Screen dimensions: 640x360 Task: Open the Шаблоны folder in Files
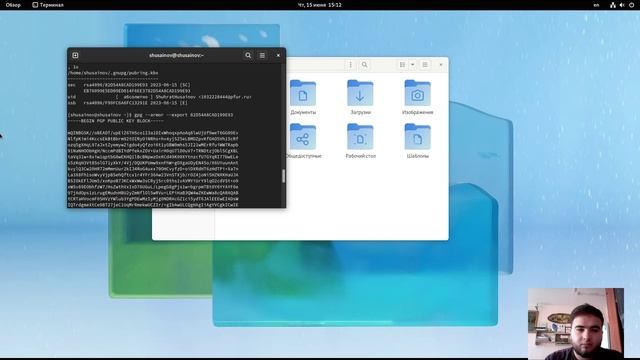click(417, 141)
